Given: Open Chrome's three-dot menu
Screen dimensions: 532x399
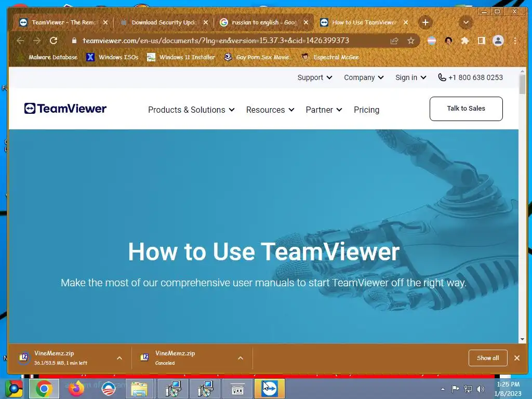Looking at the screenshot, I should (515, 41).
